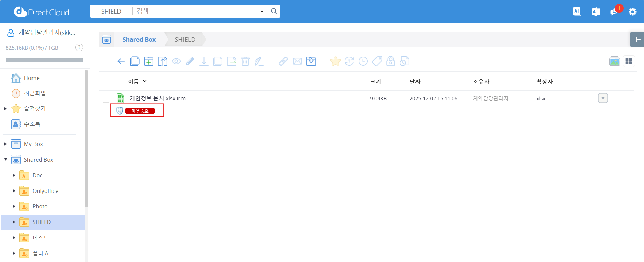Click the 매우중요 red label
644x262 pixels.
(140, 111)
